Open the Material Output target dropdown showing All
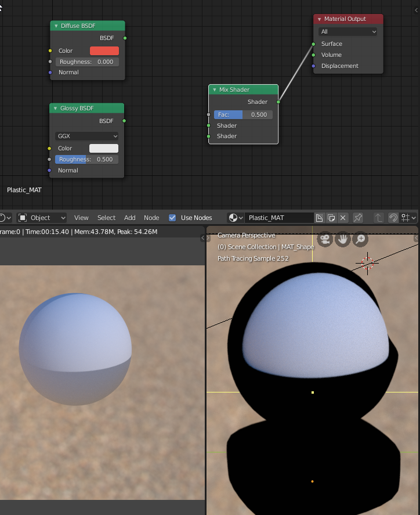This screenshot has height=515, width=420. pos(347,31)
